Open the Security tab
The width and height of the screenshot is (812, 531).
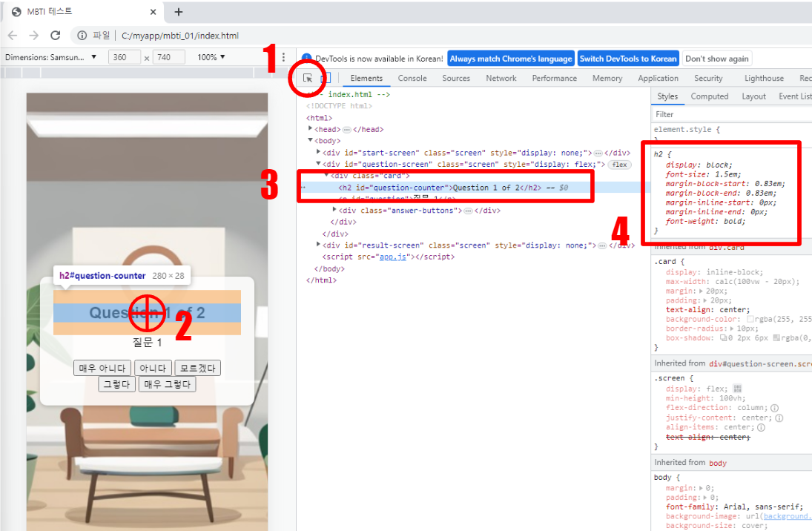pyautogui.click(x=708, y=78)
